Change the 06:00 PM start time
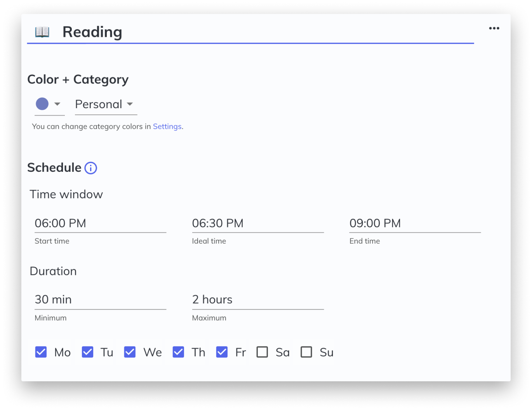The width and height of the screenshot is (532, 410). point(101,223)
